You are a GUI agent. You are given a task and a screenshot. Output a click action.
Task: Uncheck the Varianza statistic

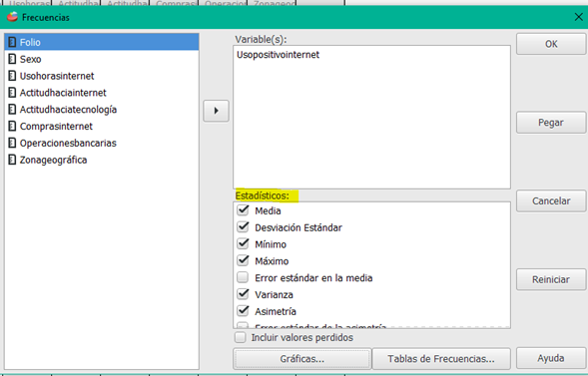point(243,294)
